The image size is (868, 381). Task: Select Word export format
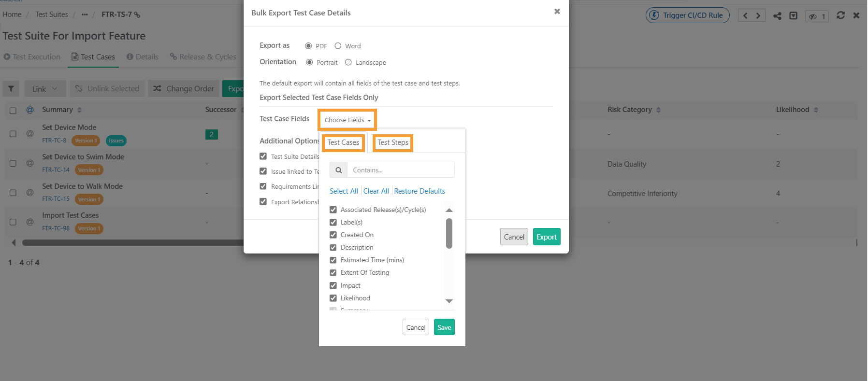point(338,46)
